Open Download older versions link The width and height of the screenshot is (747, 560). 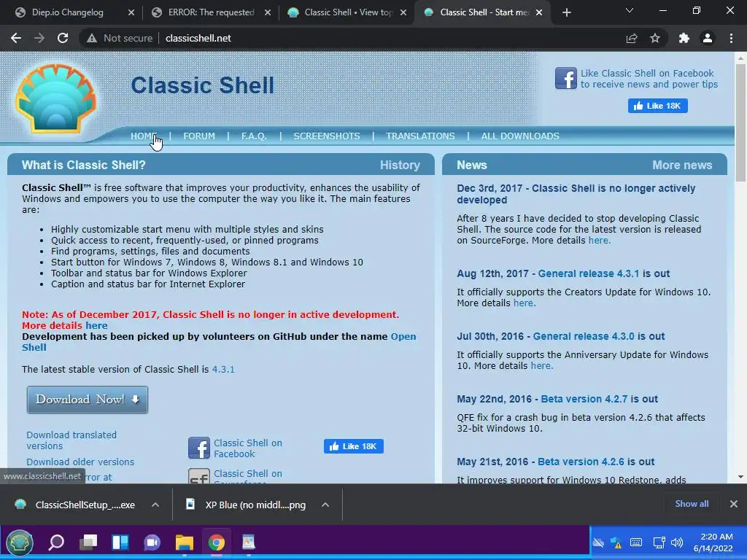point(80,462)
